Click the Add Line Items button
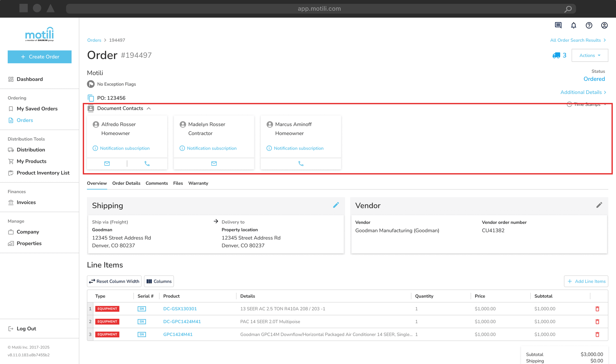Screen dimensions: 616x364 tap(586, 281)
